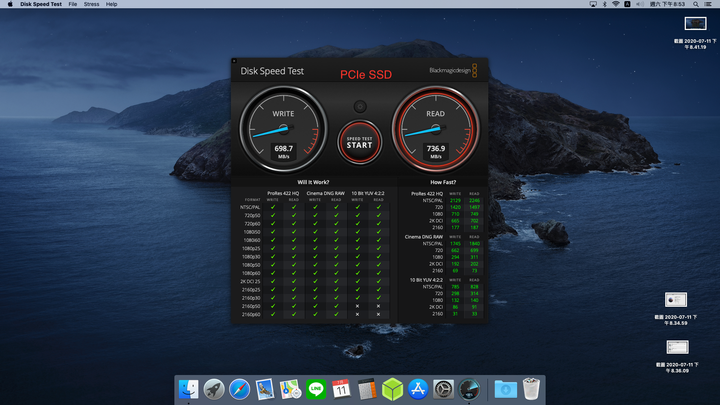
Task: Click the AirPlay display icon in menu bar
Action: pos(593,4)
